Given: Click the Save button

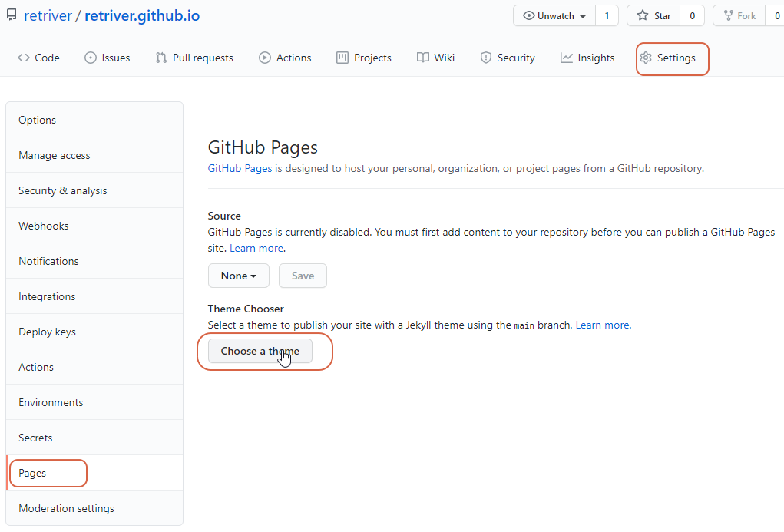Looking at the screenshot, I should coord(303,276).
